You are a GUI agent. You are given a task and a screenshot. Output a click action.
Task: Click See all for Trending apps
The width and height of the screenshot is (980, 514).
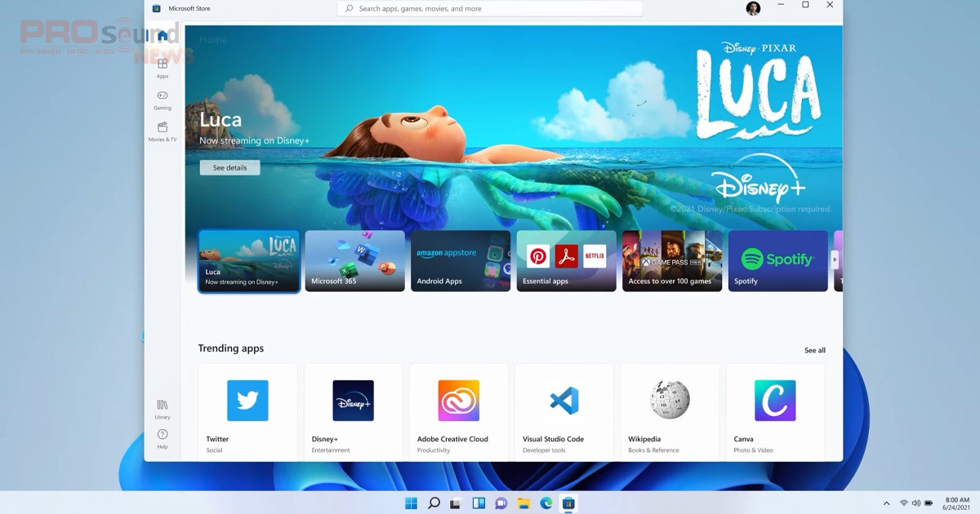(x=814, y=350)
